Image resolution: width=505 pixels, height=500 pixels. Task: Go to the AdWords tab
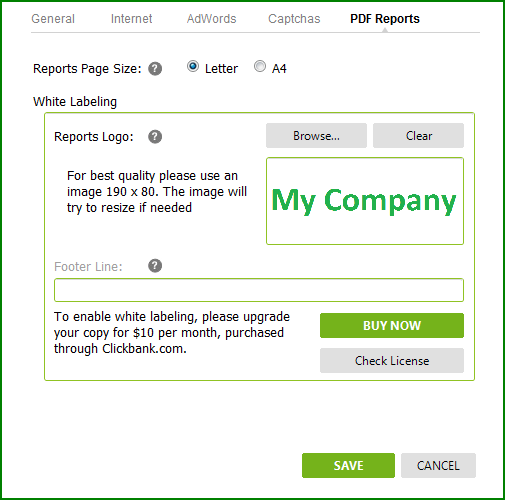[x=211, y=19]
